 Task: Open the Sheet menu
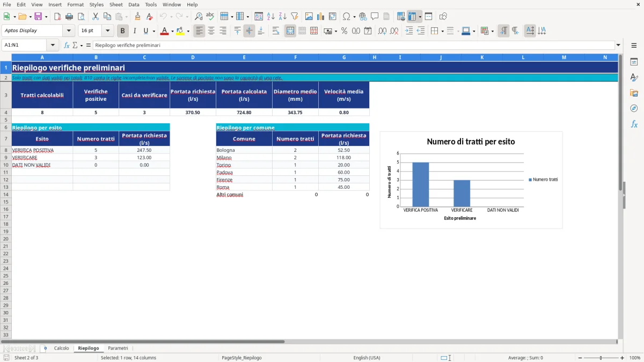[x=116, y=4]
